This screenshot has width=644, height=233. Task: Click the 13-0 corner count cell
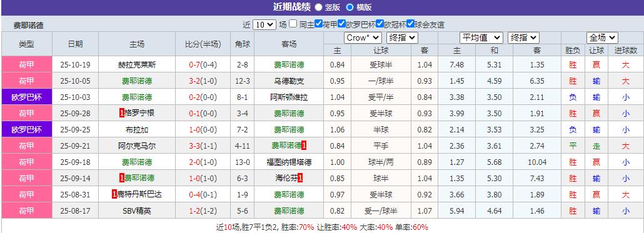point(243,162)
